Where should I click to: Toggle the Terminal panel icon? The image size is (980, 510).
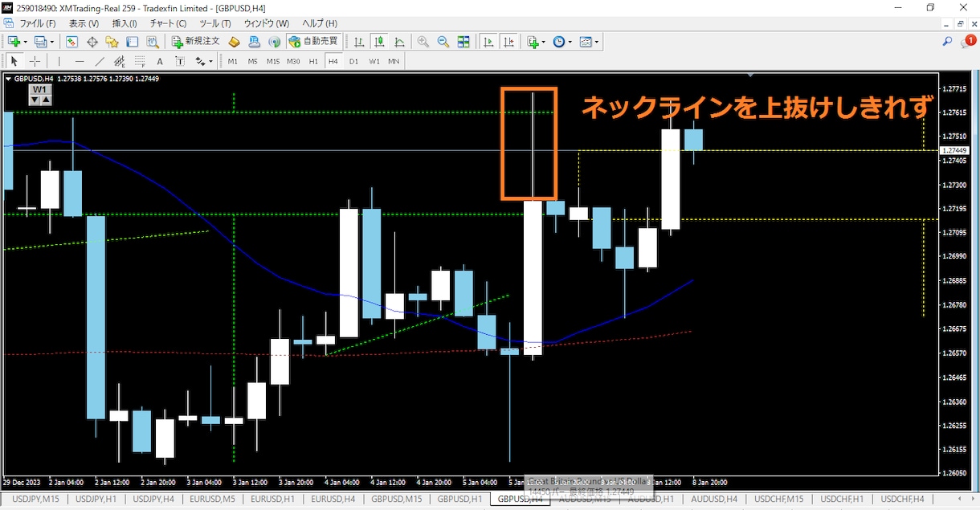pos(133,42)
